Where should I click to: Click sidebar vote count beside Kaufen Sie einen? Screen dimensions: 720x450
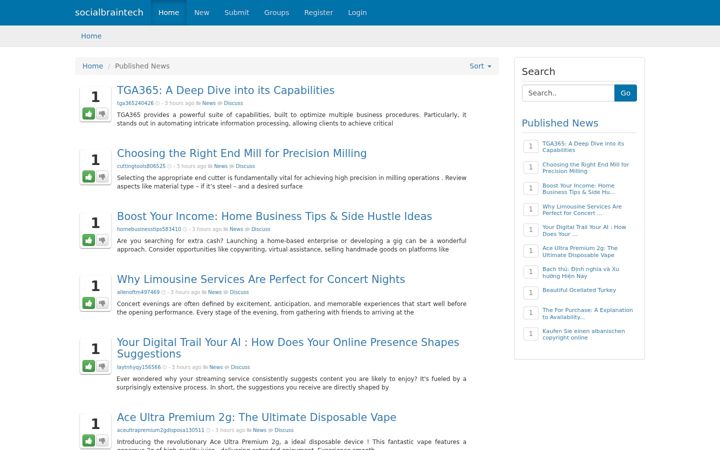tap(531, 334)
